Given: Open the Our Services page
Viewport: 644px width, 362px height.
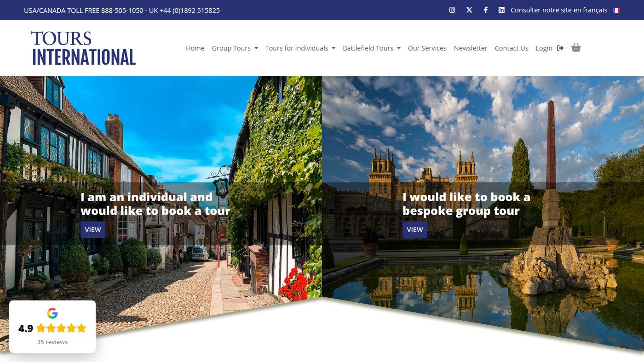Looking at the screenshot, I should pyautogui.click(x=427, y=48).
